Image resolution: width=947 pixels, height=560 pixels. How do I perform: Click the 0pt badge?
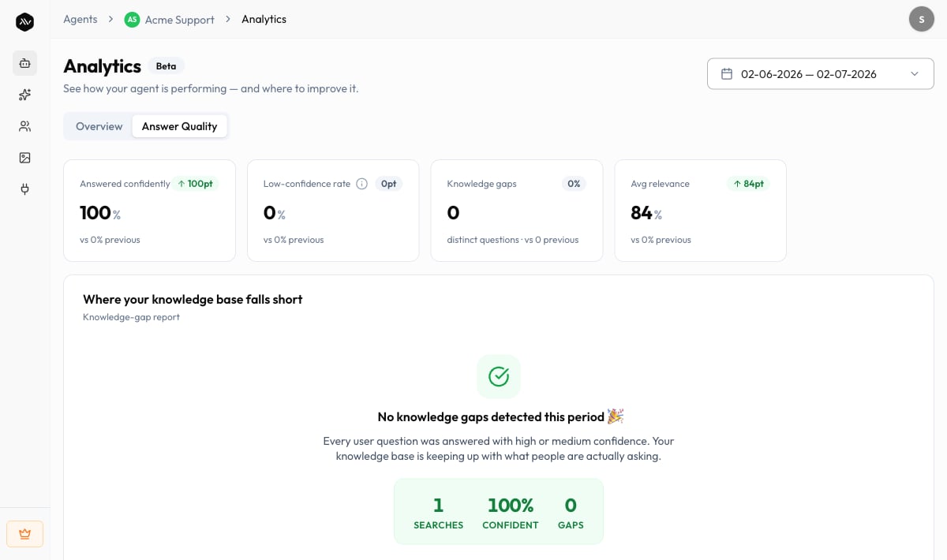[x=388, y=184]
